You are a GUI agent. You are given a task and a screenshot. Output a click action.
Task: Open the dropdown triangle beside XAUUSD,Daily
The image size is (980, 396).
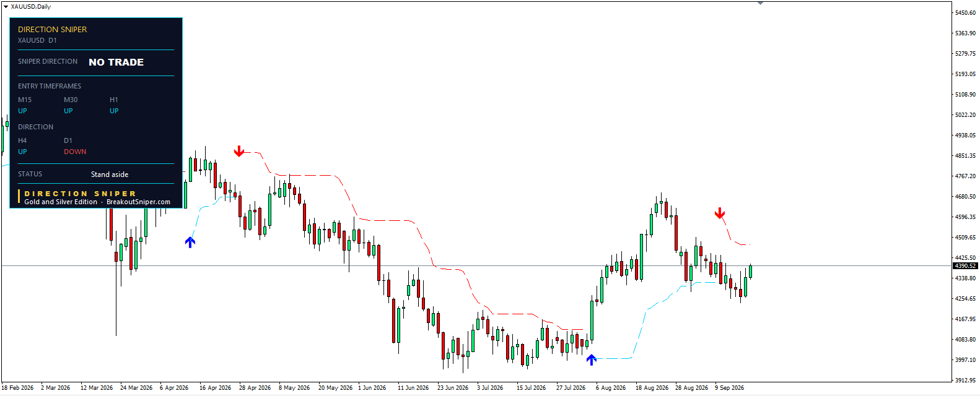point(6,7)
